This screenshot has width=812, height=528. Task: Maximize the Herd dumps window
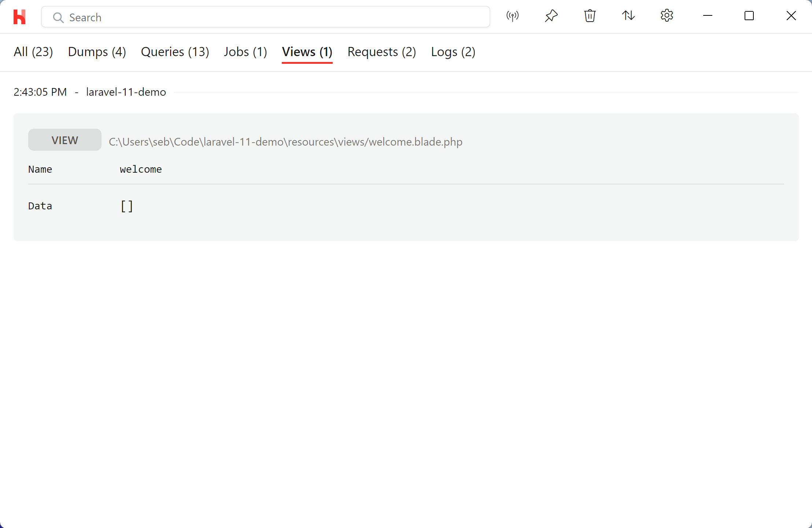(749, 16)
